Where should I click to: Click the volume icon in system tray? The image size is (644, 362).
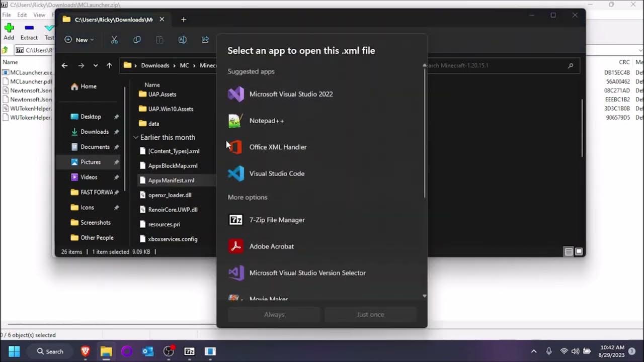[576, 351]
